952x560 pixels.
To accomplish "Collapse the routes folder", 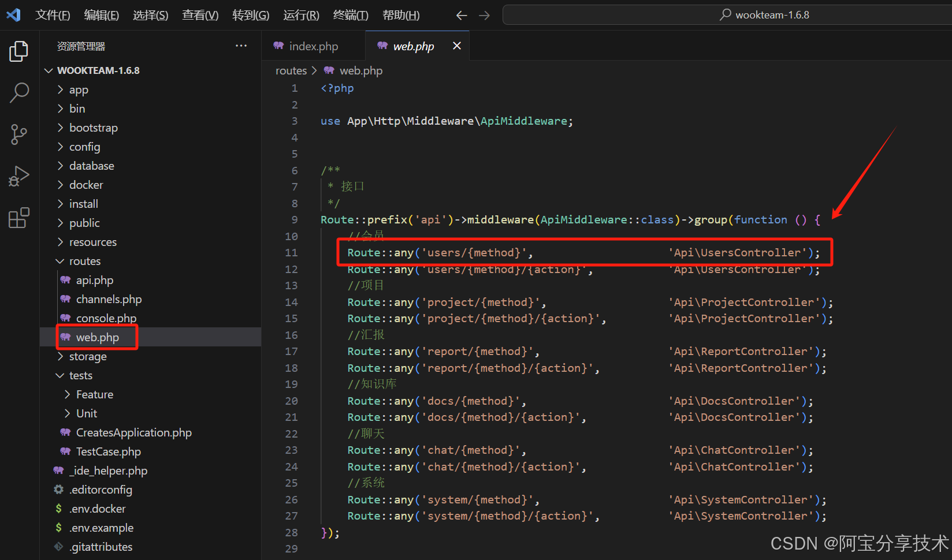I will 150,261.
